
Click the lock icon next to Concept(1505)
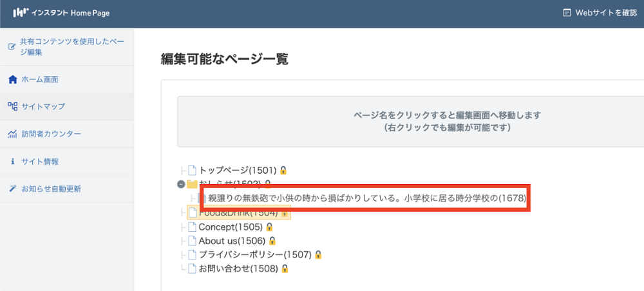coord(269,227)
